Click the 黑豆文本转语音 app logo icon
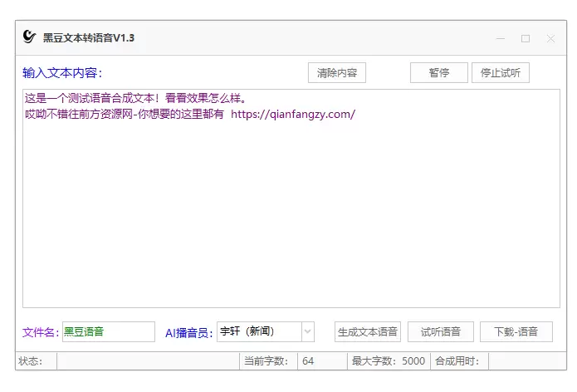Image resolution: width=577 pixels, height=392 pixels. click(29, 37)
